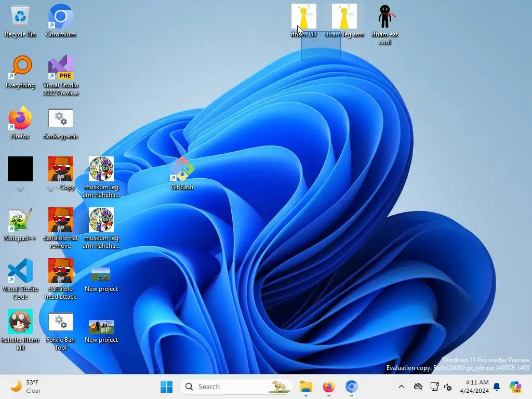
Task: Click the taskbar Search box
Action: pyautogui.click(x=236, y=387)
